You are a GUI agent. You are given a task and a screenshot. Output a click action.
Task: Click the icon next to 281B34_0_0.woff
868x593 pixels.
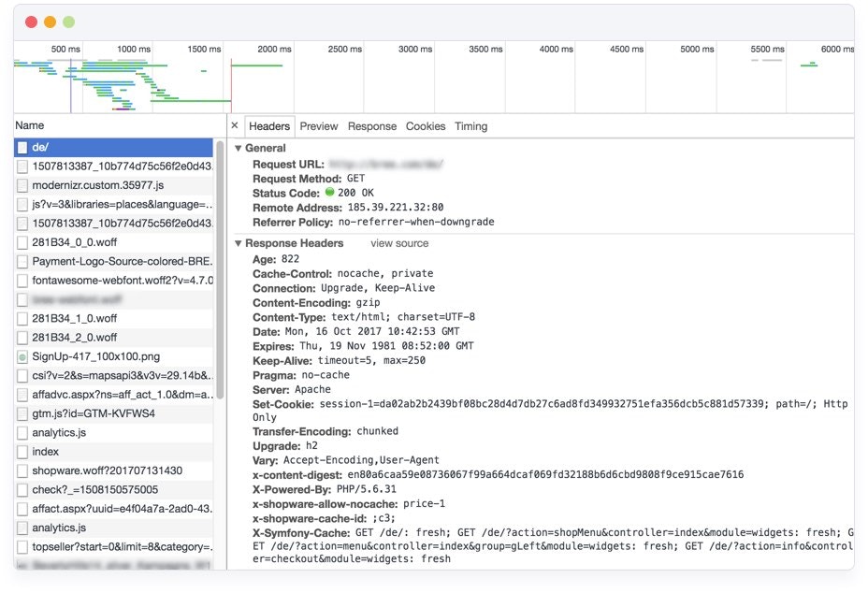(22, 242)
